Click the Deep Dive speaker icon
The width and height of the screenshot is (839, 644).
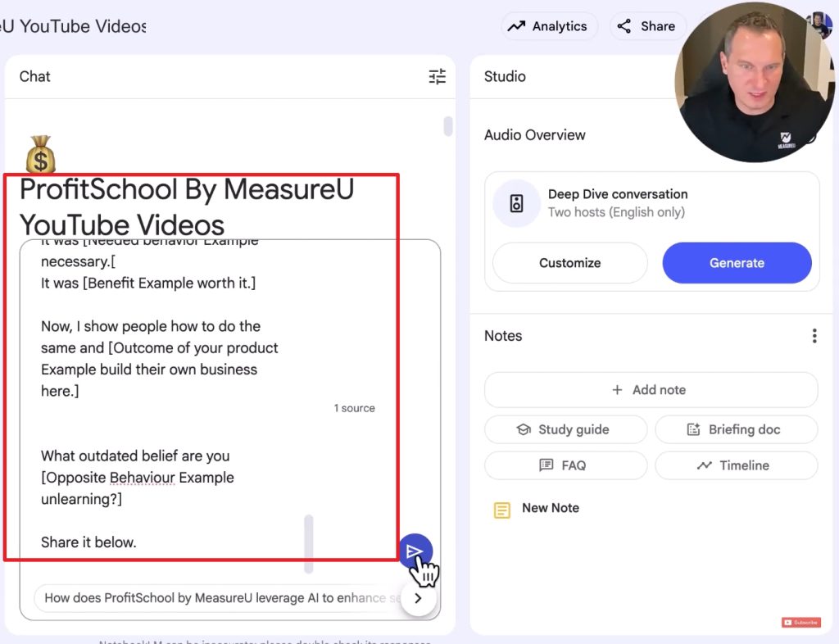pyautogui.click(x=516, y=203)
